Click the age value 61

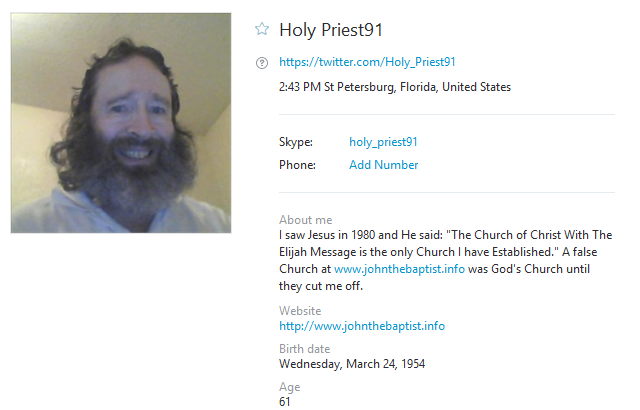click(286, 401)
